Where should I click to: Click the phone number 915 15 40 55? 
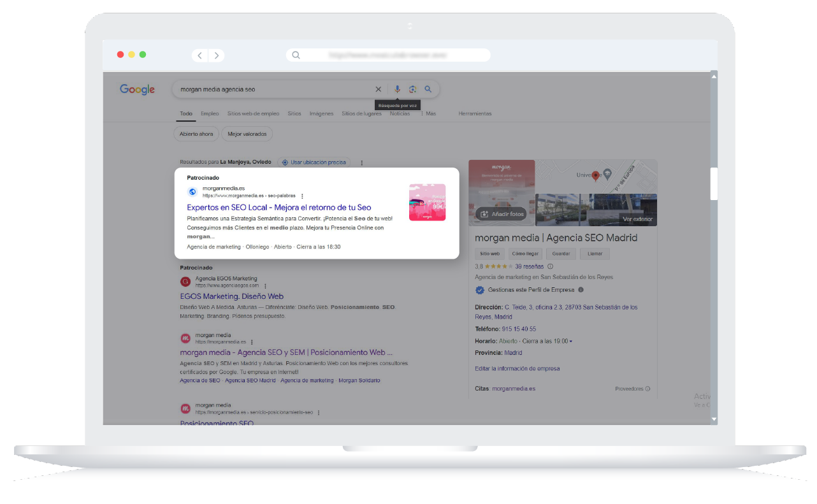click(x=519, y=329)
